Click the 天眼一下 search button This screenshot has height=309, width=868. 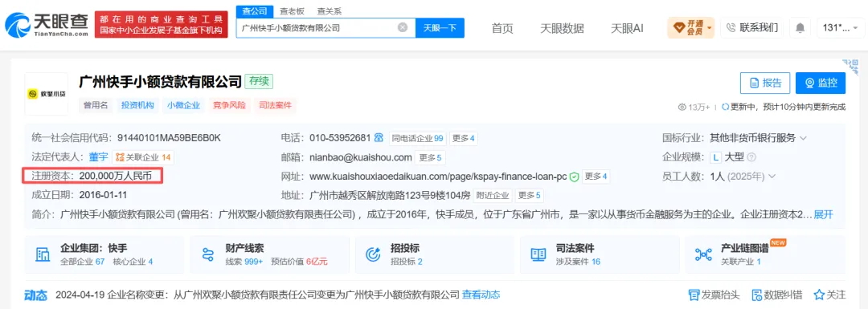pos(440,27)
